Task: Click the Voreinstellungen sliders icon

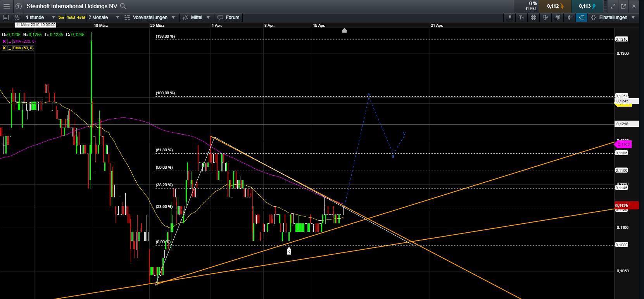Action: point(127,17)
